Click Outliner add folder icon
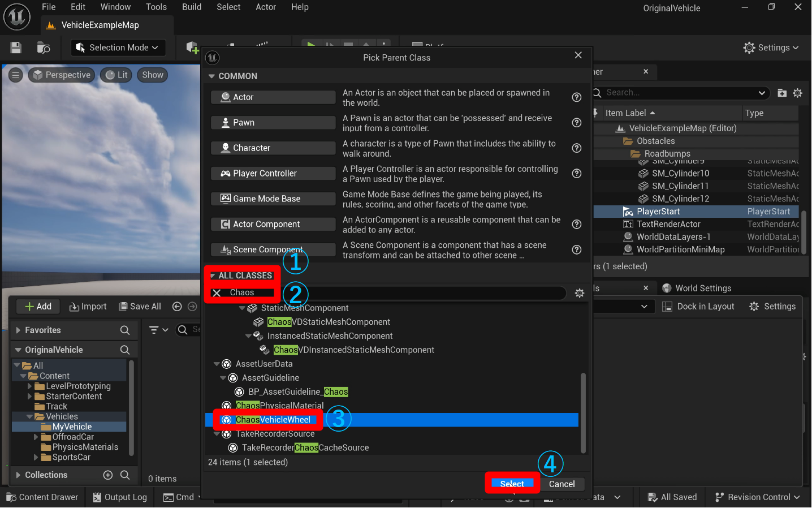812x508 pixels. (x=782, y=93)
